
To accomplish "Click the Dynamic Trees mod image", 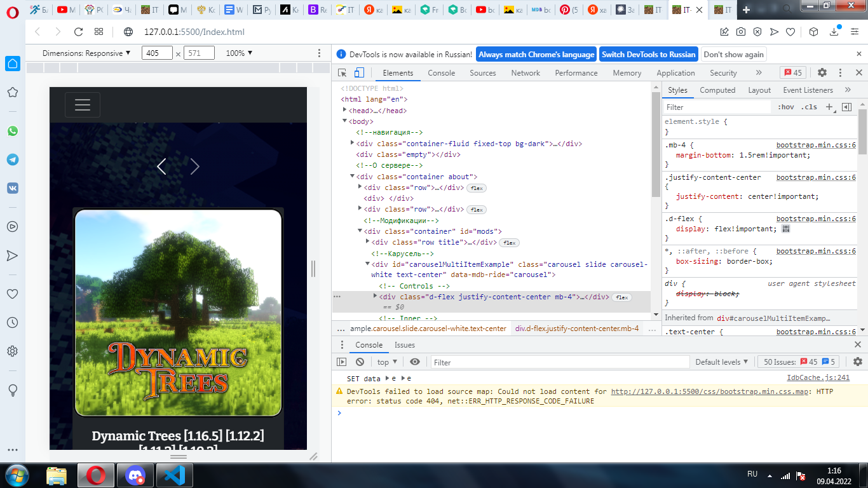I will pyautogui.click(x=178, y=313).
